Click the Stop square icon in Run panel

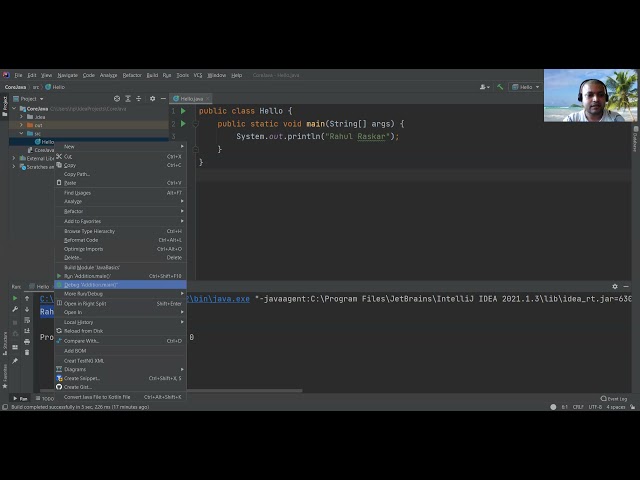pos(15,322)
